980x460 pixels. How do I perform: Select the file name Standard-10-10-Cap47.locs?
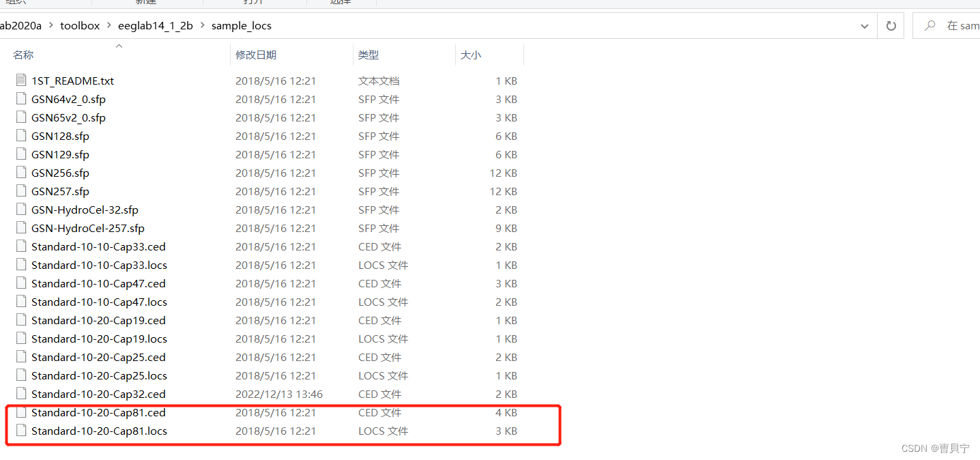[x=99, y=302]
